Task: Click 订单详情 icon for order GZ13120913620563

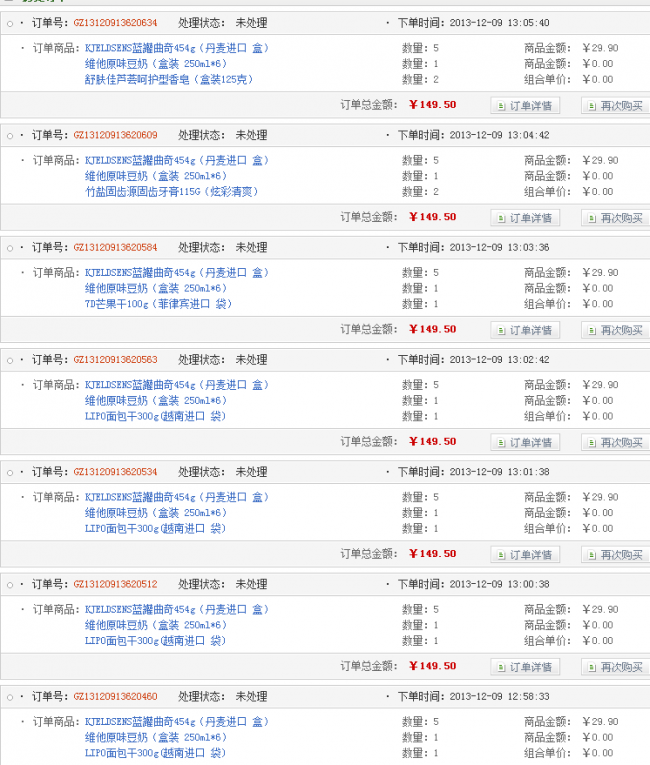Action: [x=500, y=442]
